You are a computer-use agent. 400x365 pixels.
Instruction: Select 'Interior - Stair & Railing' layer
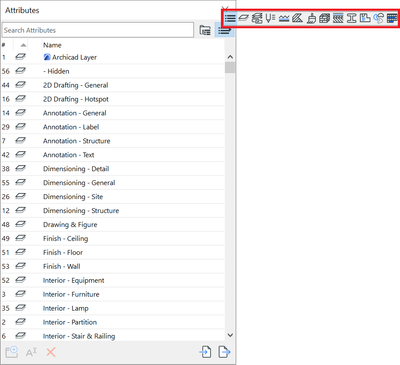click(x=113, y=336)
